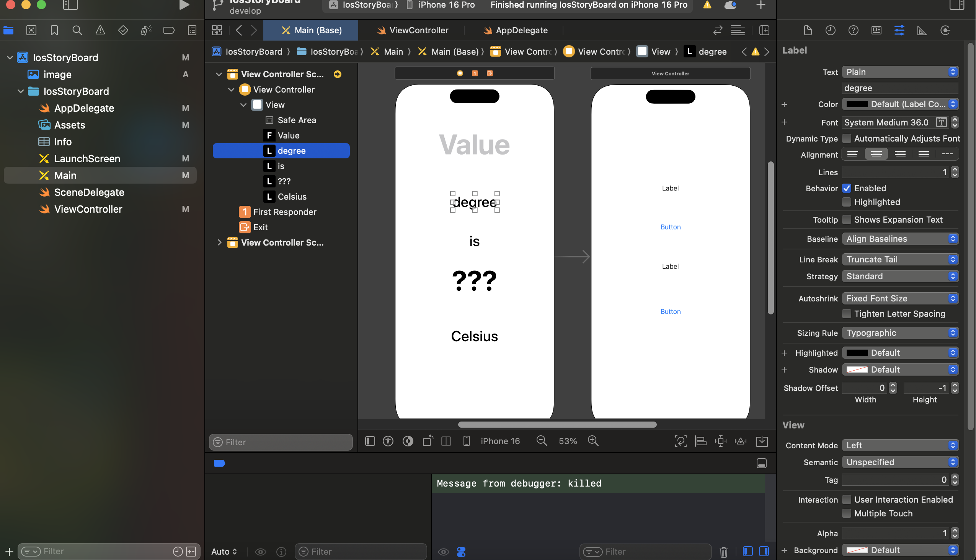Open the Source Control navigator
Image resolution: width=976 pixels, height=560 pixels.
[31, 30]
